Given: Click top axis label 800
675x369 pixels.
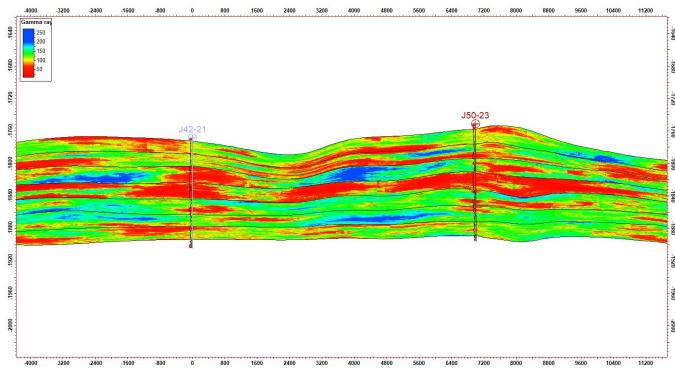Looking at the screenshot, I should tap(225, 10).
